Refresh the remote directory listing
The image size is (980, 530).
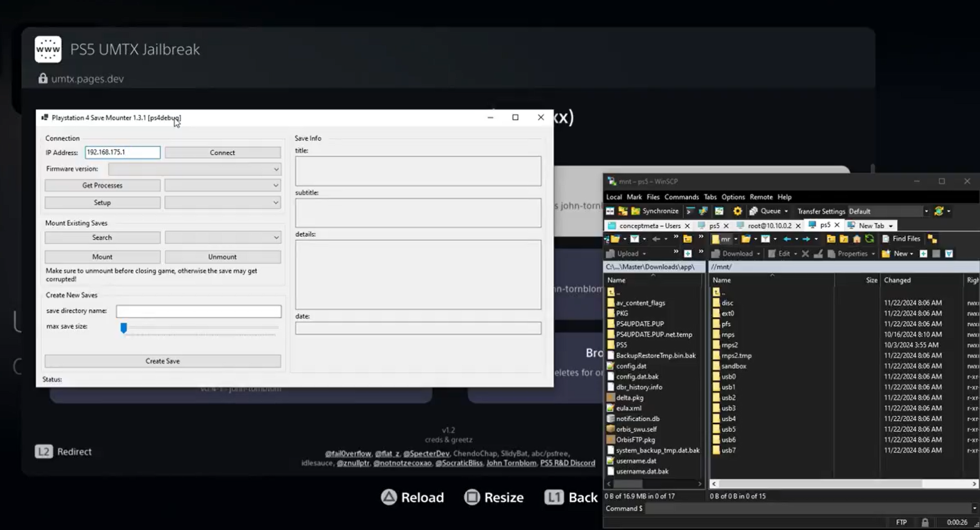(x=870, y=239)
